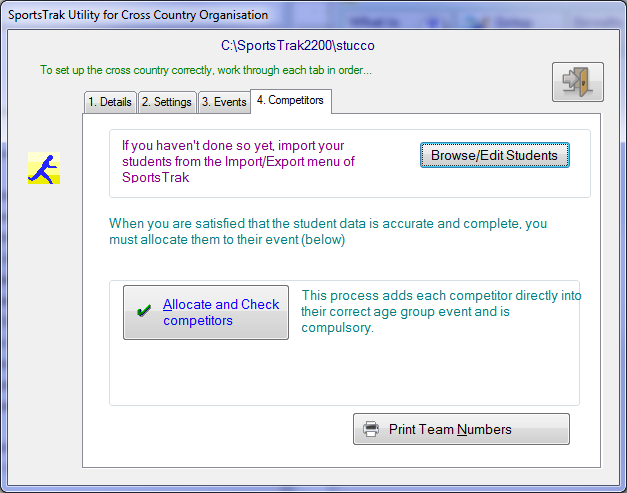The width and height of the screenshot is (627, 493).
Task: Click 'This process adds each competitor' description
Action: (441, 311)
